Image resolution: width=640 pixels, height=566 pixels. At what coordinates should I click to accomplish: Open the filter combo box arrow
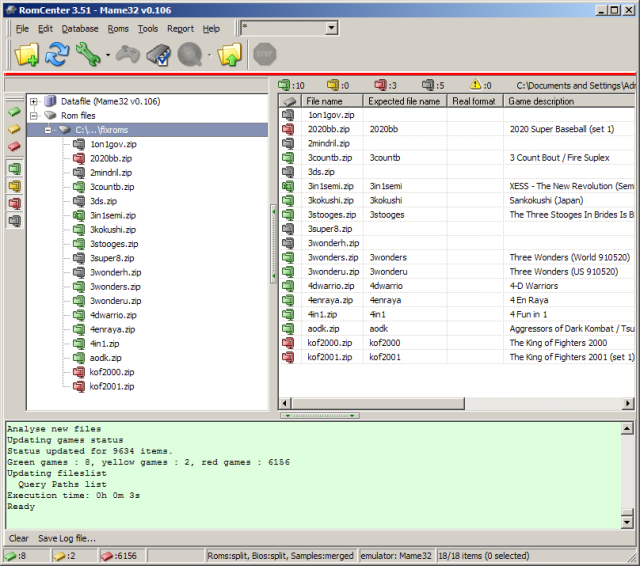pos(331,28)
